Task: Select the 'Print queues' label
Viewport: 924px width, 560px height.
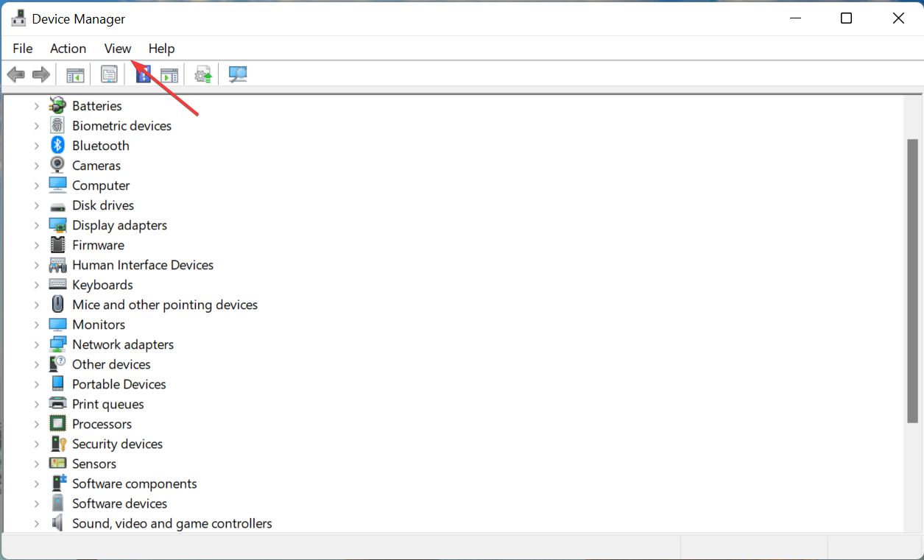Action: pyautogui.click(x=108, y=404)
